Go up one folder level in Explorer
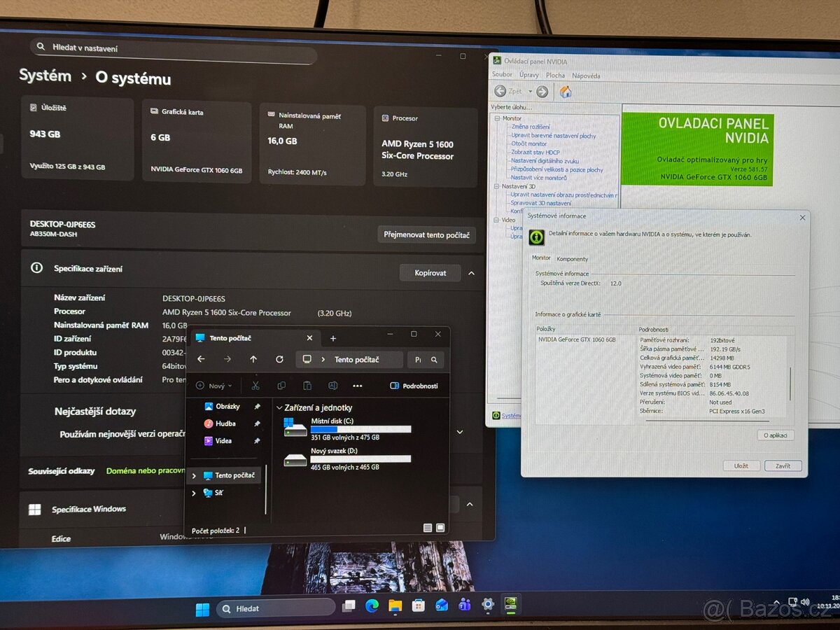The height and width of the screenshot is (630, 840). pyautogui.click(x=253, y=359)
